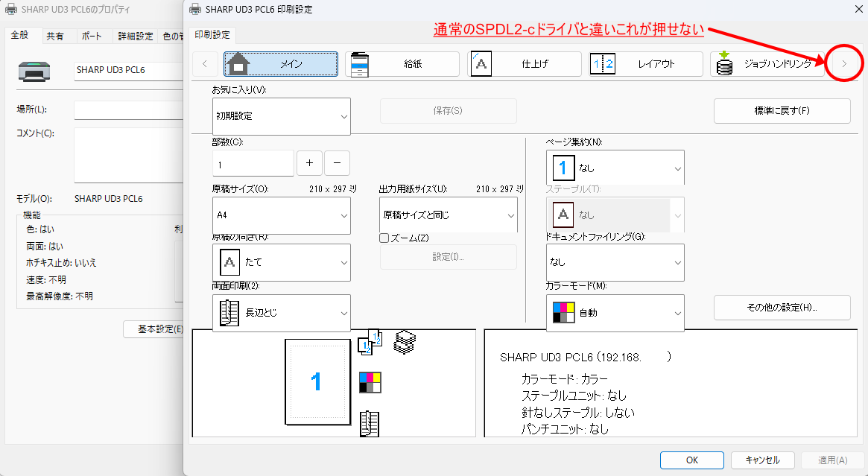The width and height of the screenshot is (868, 476).
Task: Click the right tab scroll arrow
Action: tap(844, 63)
